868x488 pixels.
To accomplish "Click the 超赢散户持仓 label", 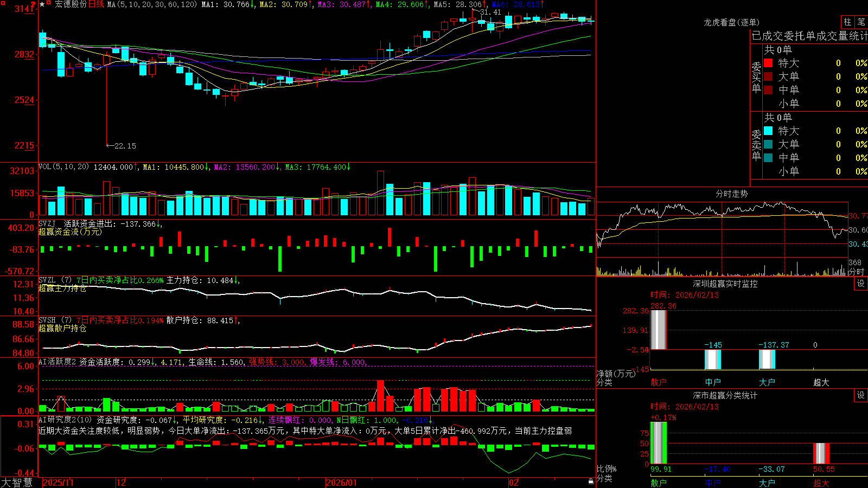I will pyautogui.click(x=62, y=328).
